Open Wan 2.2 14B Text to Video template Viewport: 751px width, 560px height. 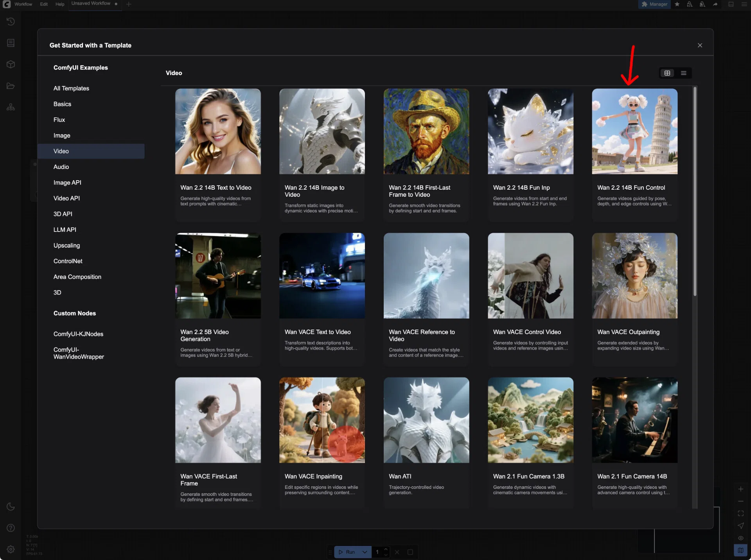[218, 155]
